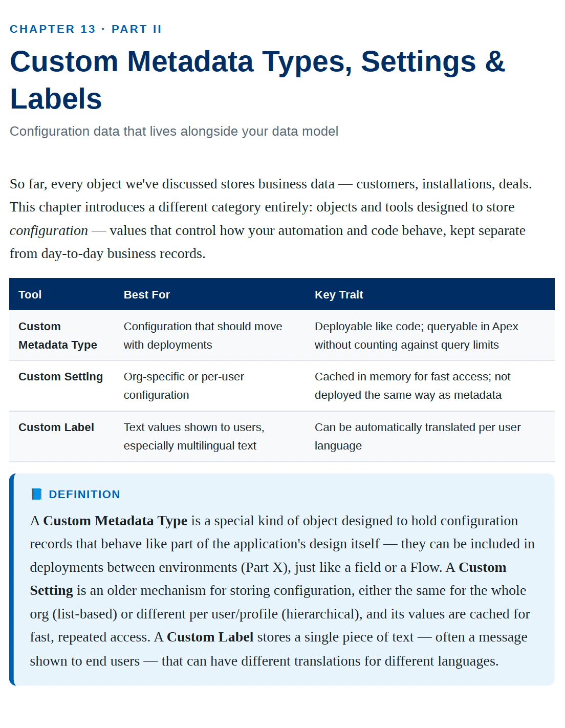Click bold Custom Metadata Type in definition

tap(115, 521)
